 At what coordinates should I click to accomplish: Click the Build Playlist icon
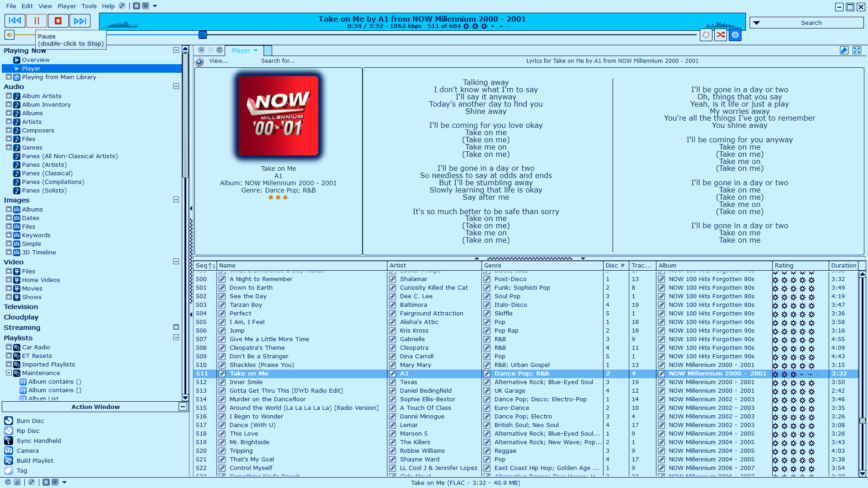(9, 460)
